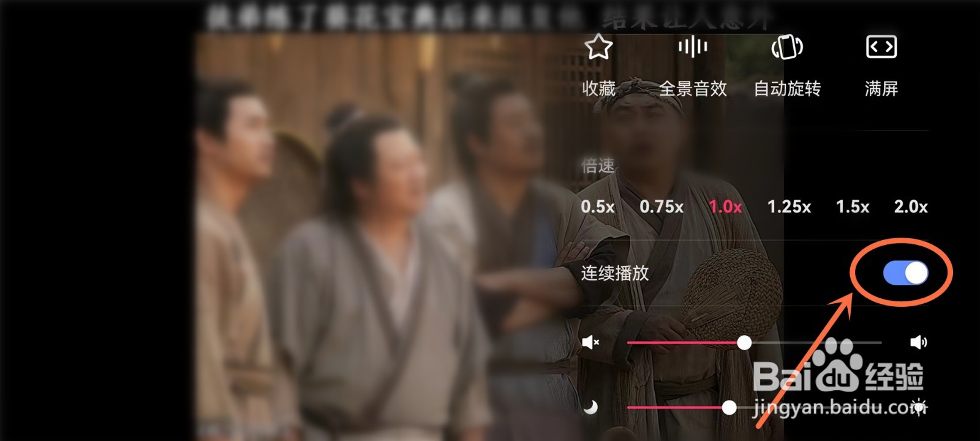Open the 全景音效 sound wave icon
Viewport: 980px width, 441px height.
693,47
